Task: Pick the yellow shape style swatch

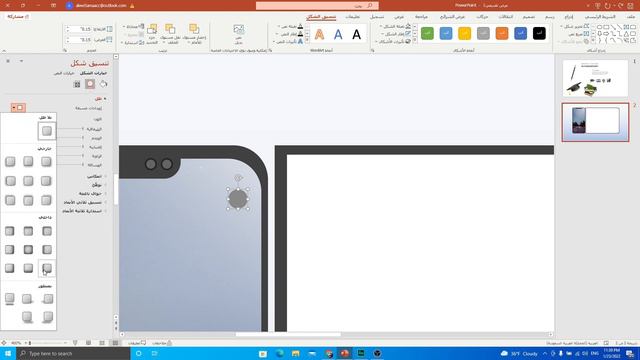Action: [x=464, y=33]
